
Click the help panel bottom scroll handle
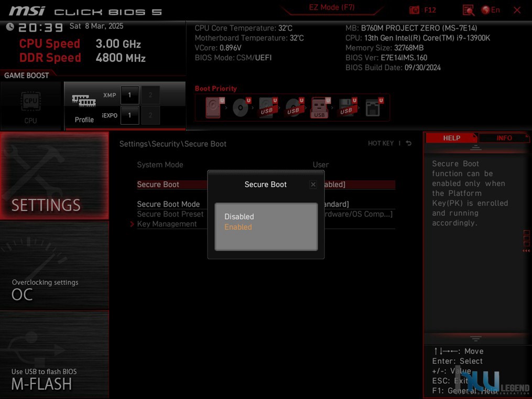tap(476, 339)
